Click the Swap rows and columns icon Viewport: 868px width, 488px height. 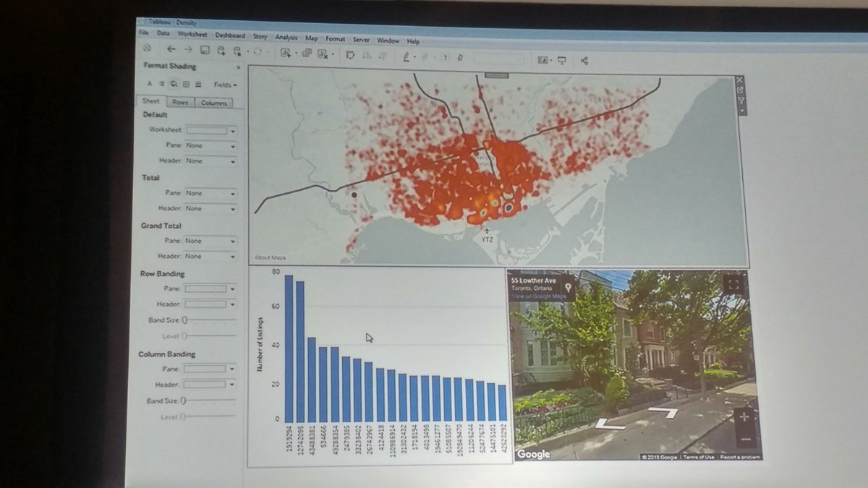pyautogui.click(x=349, y=55)
